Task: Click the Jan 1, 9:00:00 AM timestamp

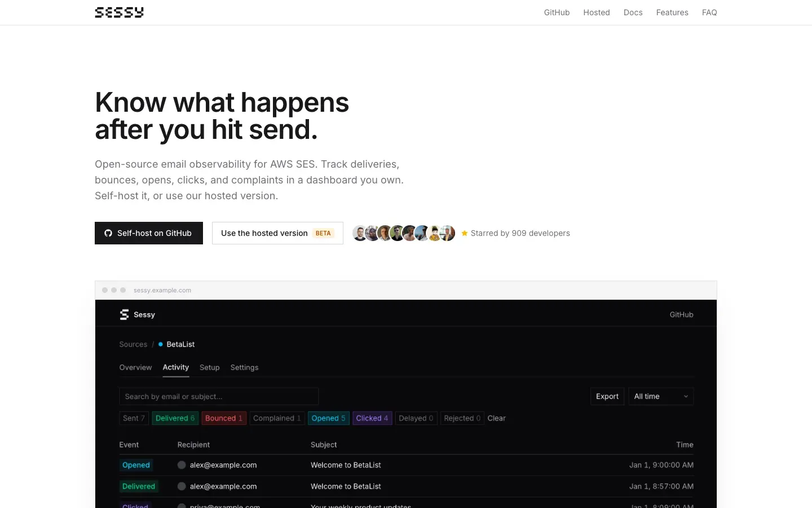Action: coord(661,465)
